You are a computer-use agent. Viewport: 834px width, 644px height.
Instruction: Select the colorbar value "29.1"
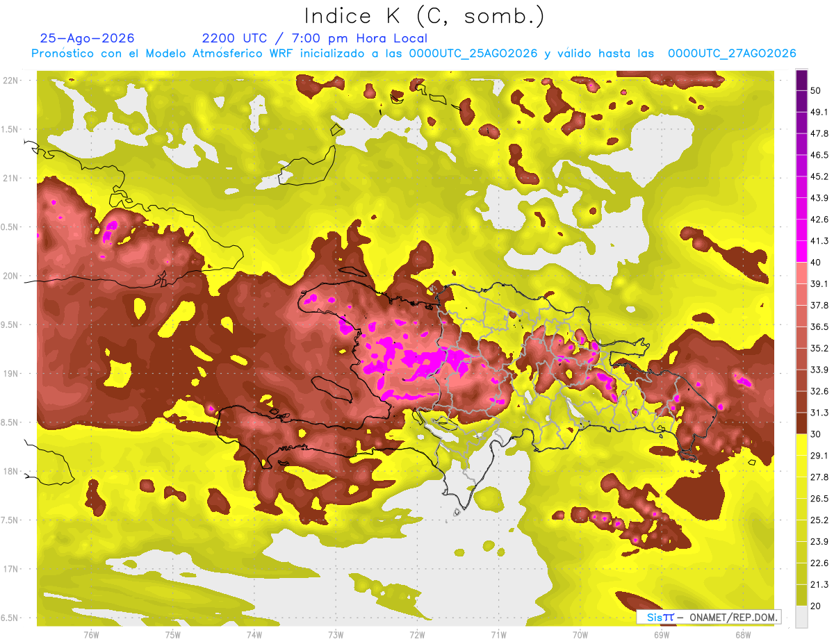click(x=819, y=456)
